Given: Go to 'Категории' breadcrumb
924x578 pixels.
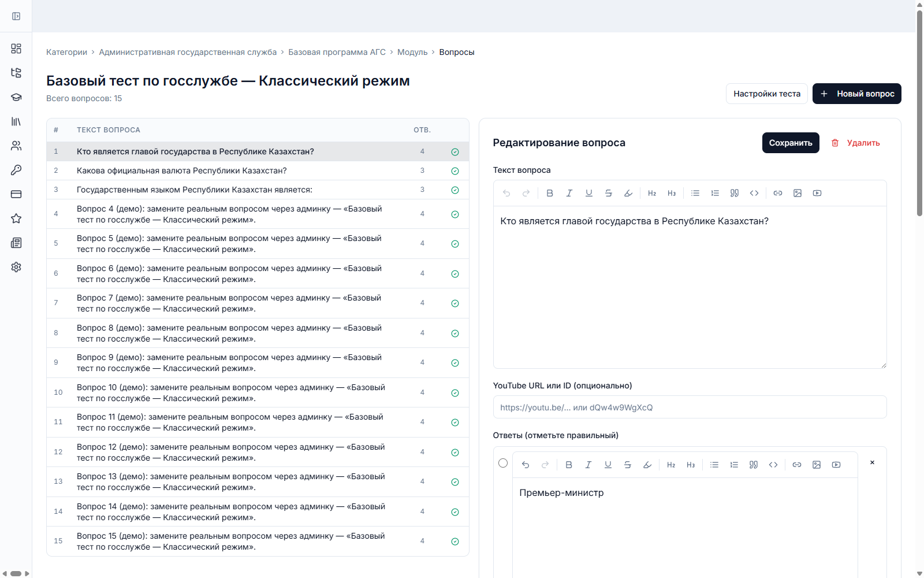Looking at the screenshot, I should [66, 52].
